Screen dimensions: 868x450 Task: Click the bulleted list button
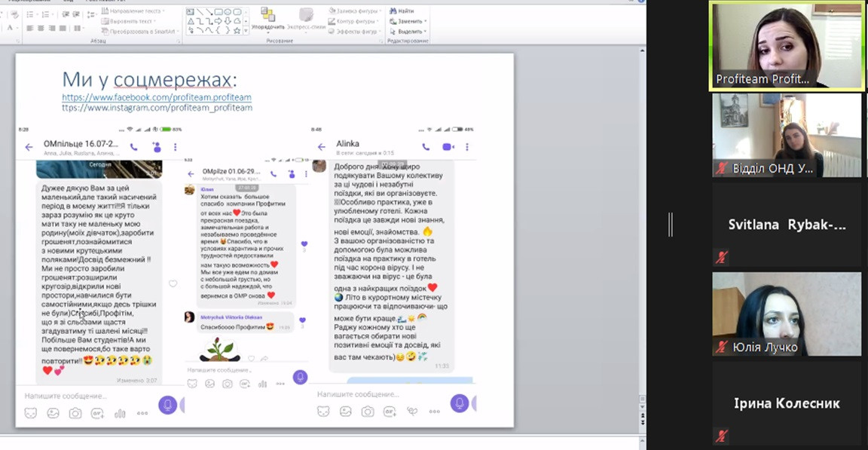(31, 14)
